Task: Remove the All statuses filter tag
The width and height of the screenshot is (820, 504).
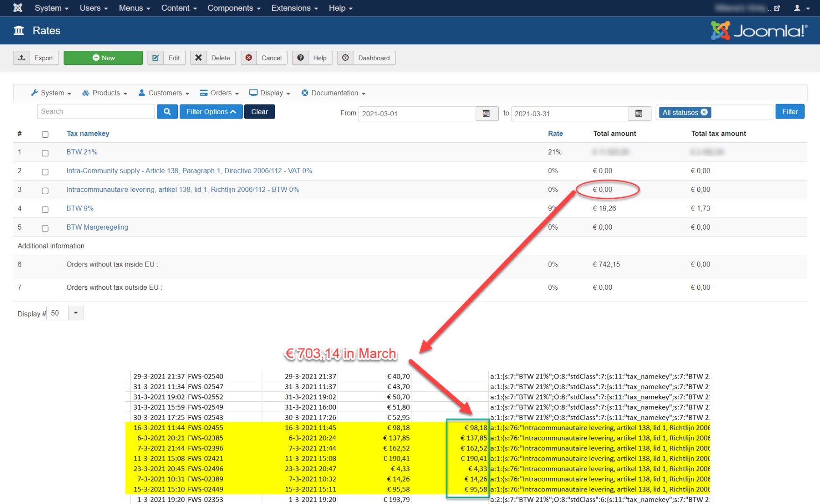Action: click(x=704, y=112)
